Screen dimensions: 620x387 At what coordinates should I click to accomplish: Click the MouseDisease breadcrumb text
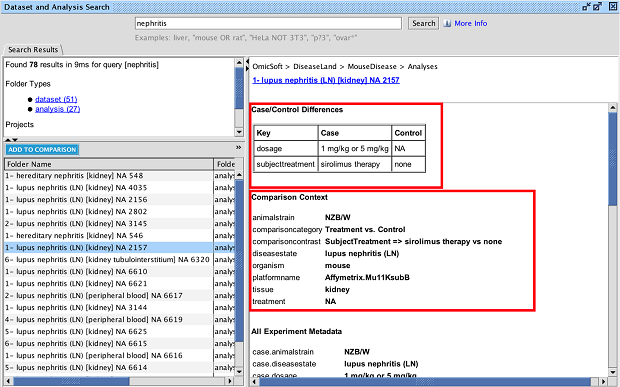click(372, 66)
